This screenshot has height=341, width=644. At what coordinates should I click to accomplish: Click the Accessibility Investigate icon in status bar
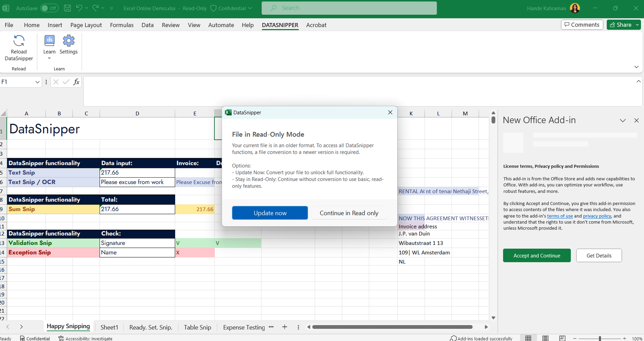[x=61, y=338]
